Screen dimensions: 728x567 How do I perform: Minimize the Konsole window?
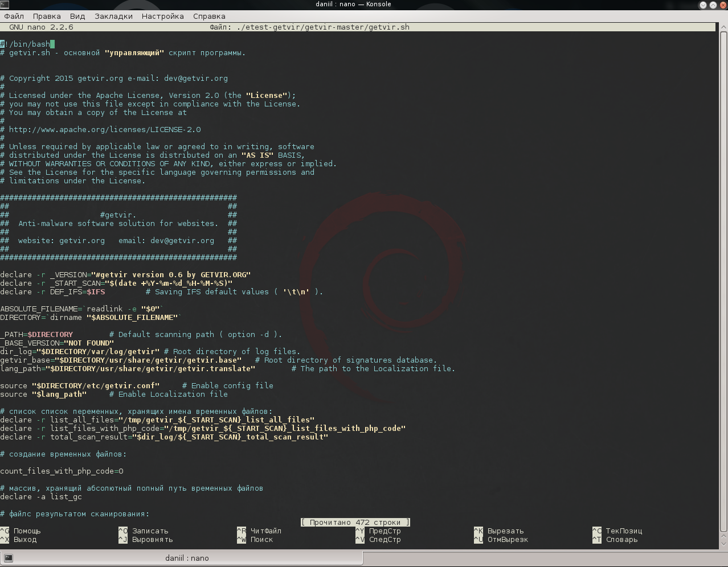pos(703,5)
